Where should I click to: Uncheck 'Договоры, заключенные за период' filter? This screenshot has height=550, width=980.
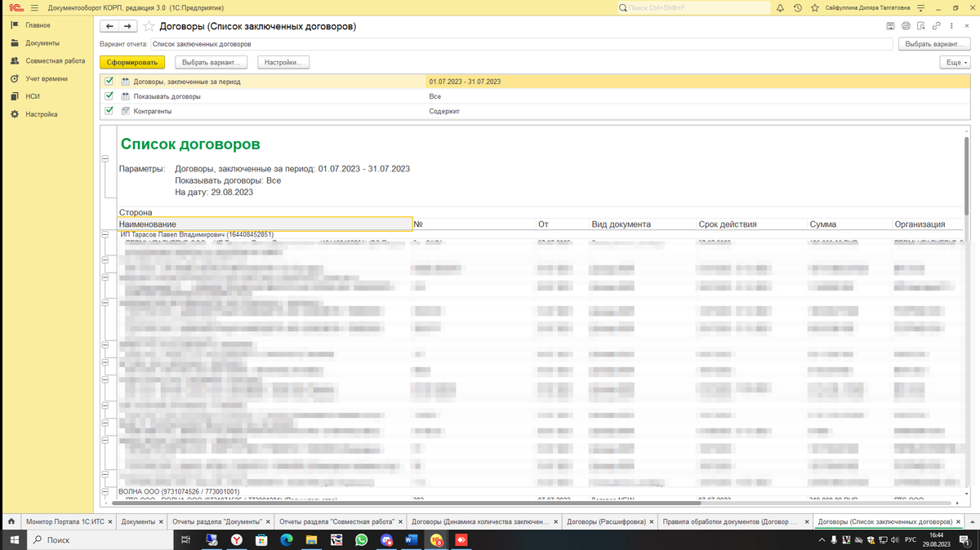tap(109, 81)
